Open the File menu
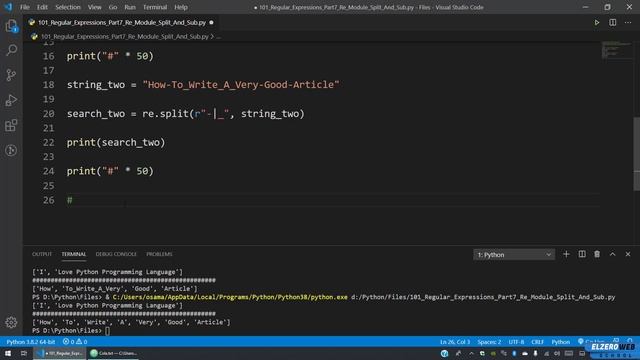 pyautogui.click(x=25, y=7)
